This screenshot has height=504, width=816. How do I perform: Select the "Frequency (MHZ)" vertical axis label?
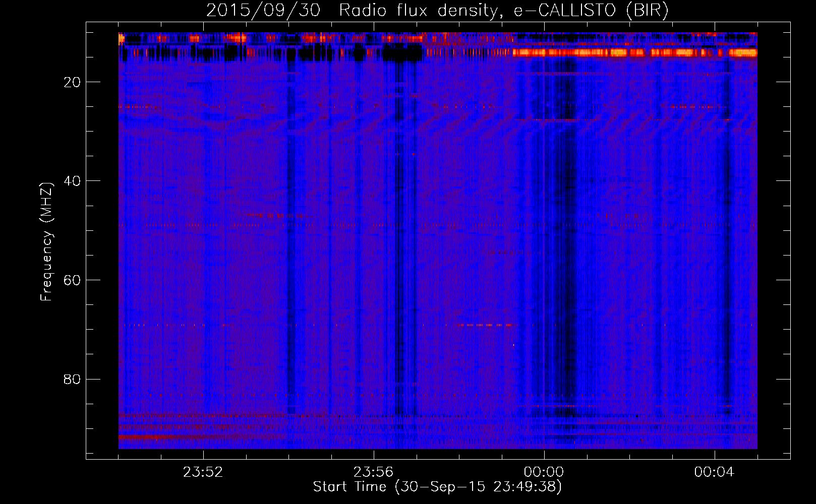(x=46, y=242)
